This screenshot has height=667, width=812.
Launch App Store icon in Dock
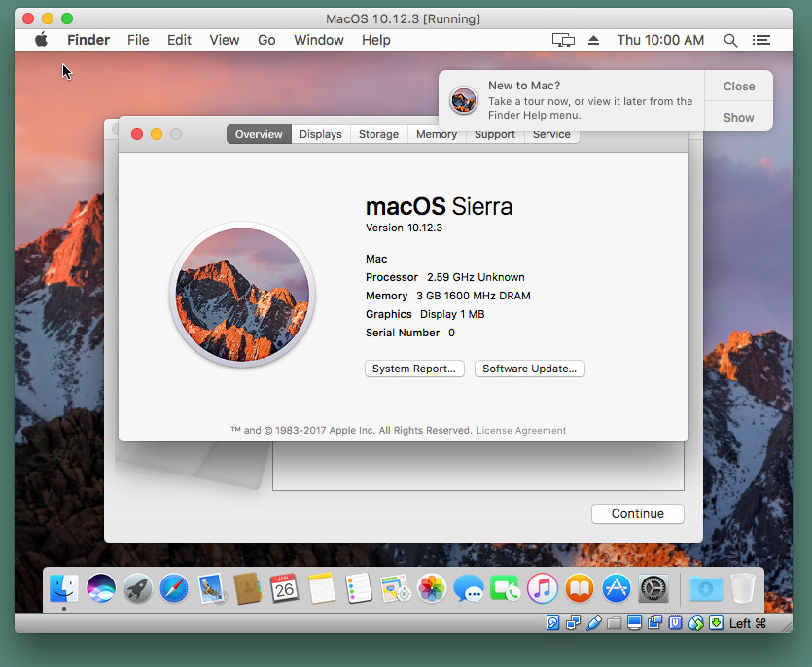point(617,589)
